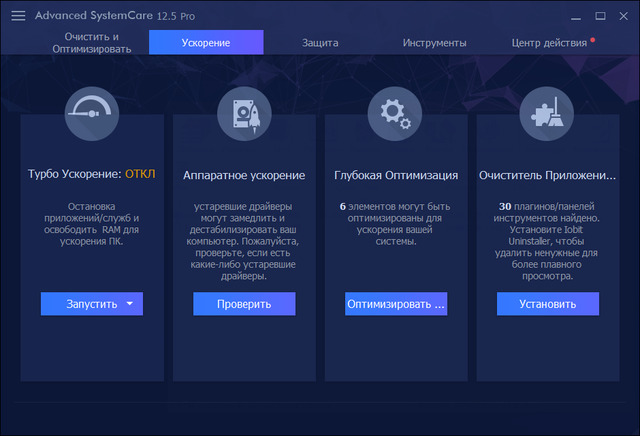Open the Защита tab
The width and height of the screenshot is (640, 436).
click(320, 43)
